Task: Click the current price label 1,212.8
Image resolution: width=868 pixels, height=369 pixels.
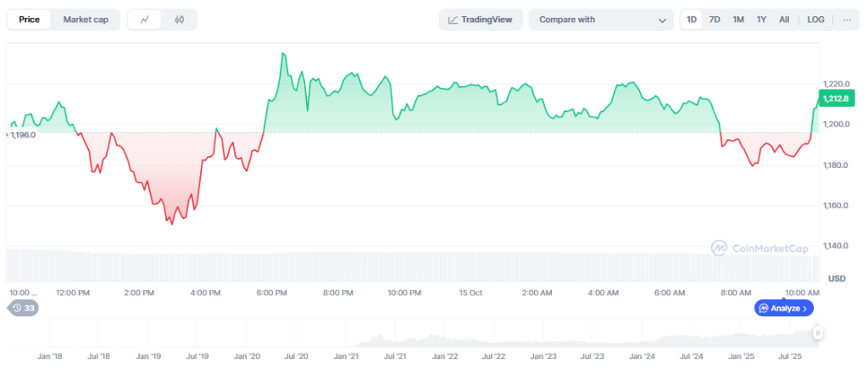Action: (x=837, y=98)
